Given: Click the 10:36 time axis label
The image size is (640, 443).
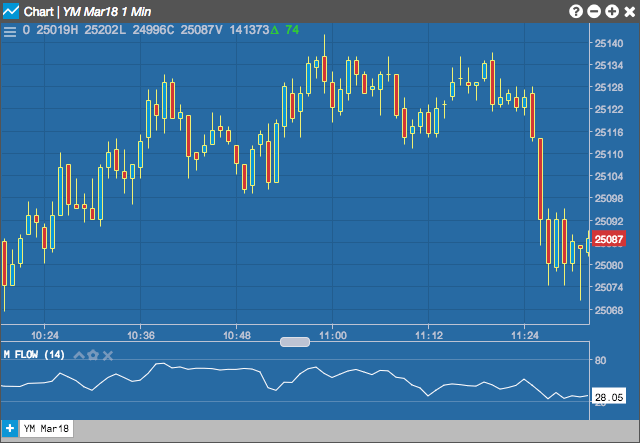Looking at the screenshot, I should pyautogui.click(x=141, y=336).
